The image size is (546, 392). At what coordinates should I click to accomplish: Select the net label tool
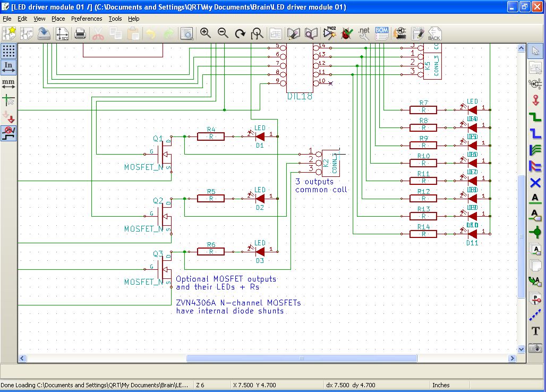[x=535, y=199]
